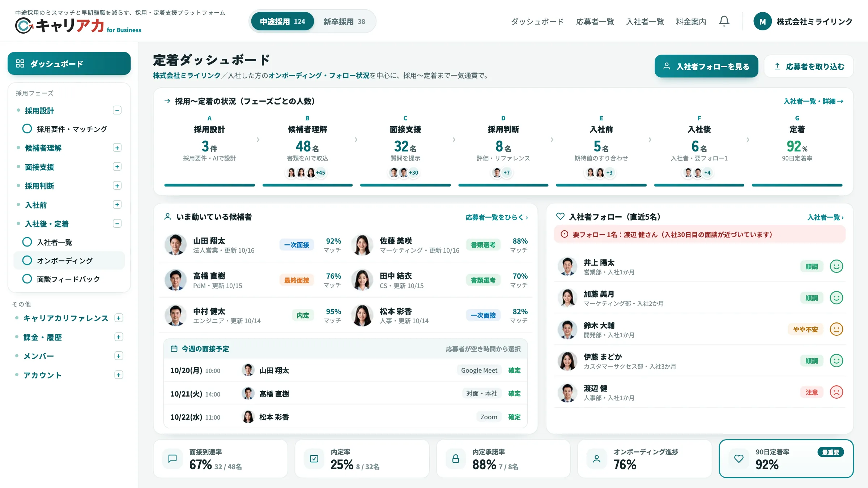Click the +7 avatar group under 採用判断
Screen dimensions: 868x488
click(502, 173)
